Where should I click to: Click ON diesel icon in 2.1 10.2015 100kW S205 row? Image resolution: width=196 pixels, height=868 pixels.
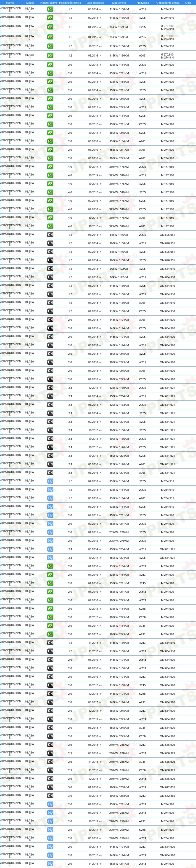point(50,430)
